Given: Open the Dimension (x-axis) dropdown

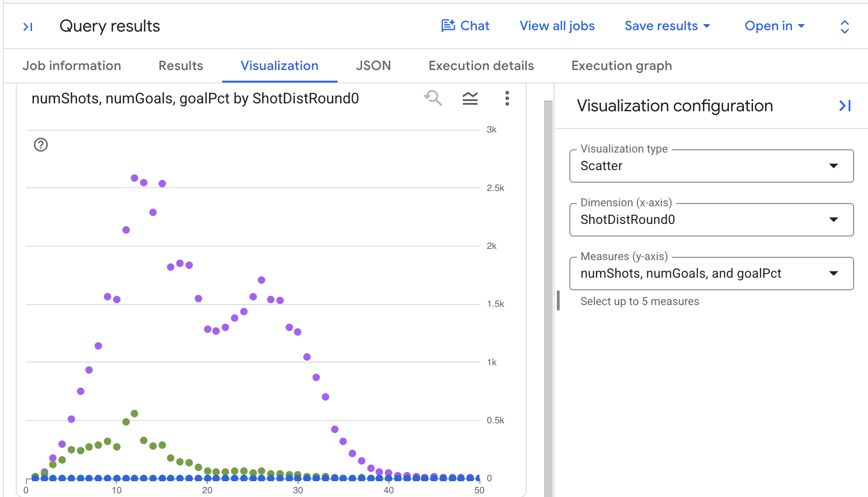Looking at the screenshot, I should click(711, 220).
